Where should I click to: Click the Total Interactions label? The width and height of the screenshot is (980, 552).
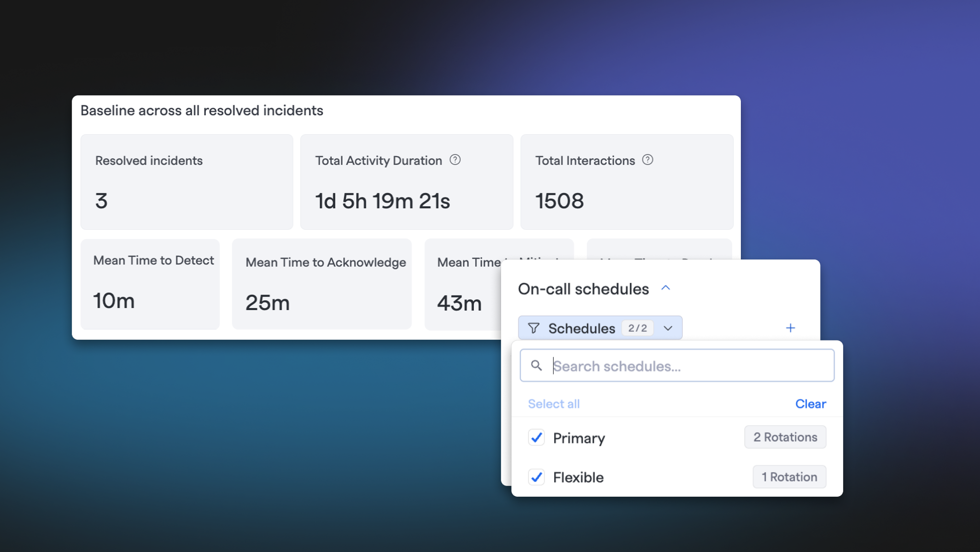[585, 161]
